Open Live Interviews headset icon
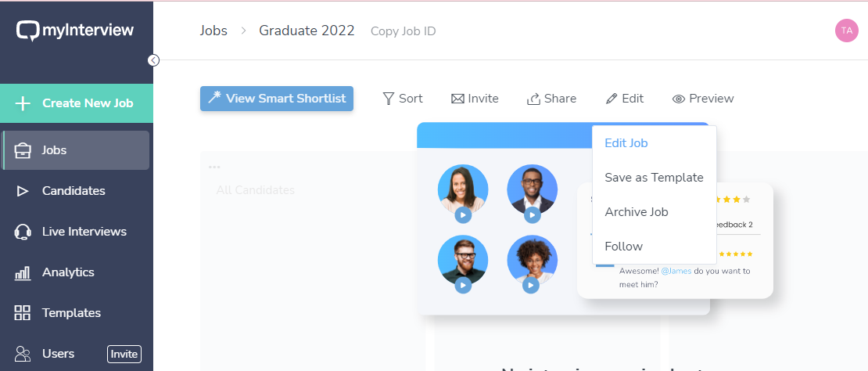Screen dimensions: 868x371 (x=23, y=232)
